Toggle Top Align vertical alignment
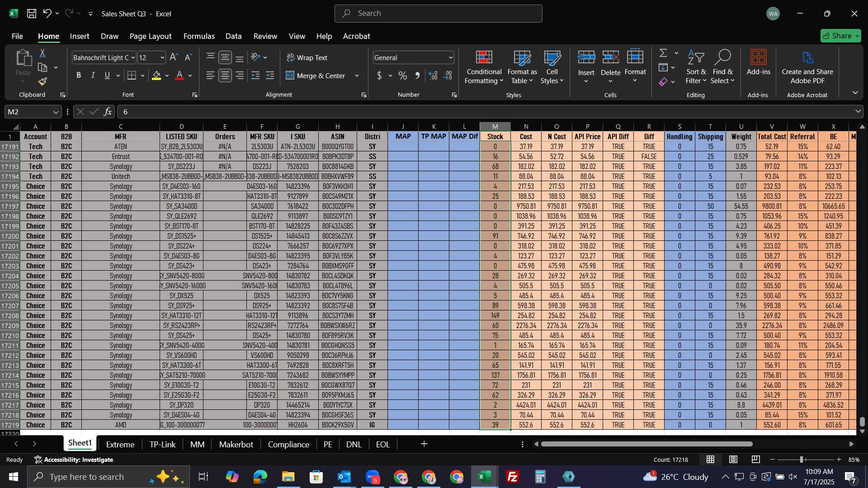The height and width of the screenshot is (488, 868). tap(210, 57)
